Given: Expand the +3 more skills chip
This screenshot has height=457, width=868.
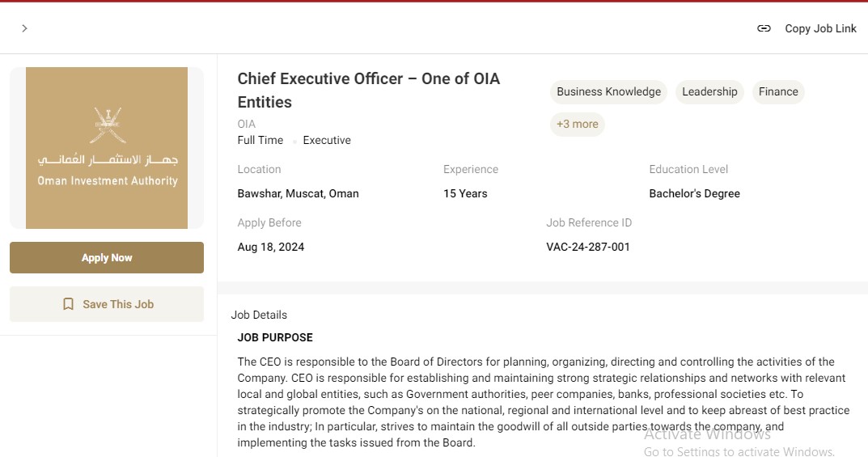Looking at the screenshot, I should tap(578, 125).
